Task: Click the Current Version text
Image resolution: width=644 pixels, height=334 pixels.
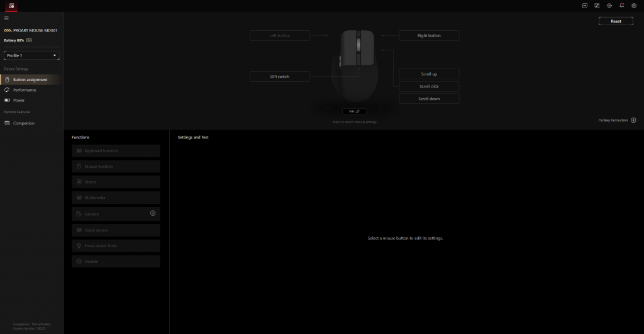Action: (29, 328)
